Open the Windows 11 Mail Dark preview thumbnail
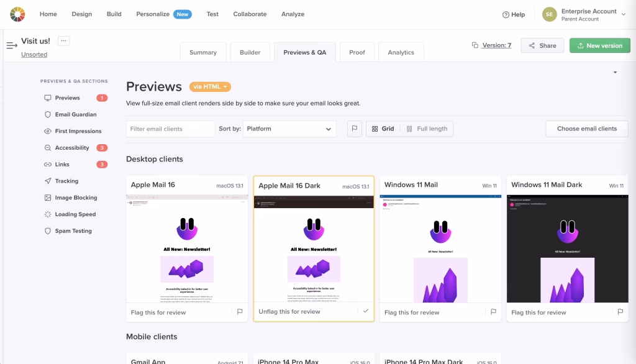Image resolution: width=636 pixels, height=364 pixels. click(x=568, y=248)
